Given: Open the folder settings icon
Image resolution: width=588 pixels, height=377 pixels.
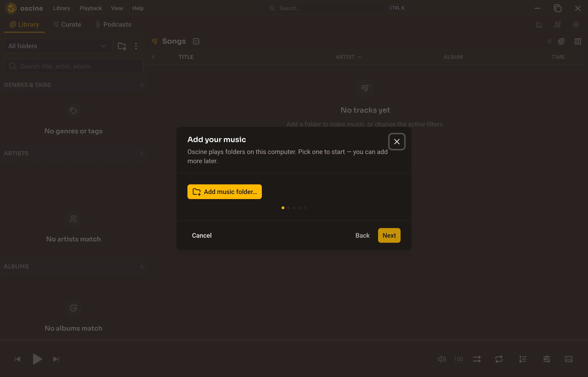Looking at the screenshot, I should tap(122, 46).
